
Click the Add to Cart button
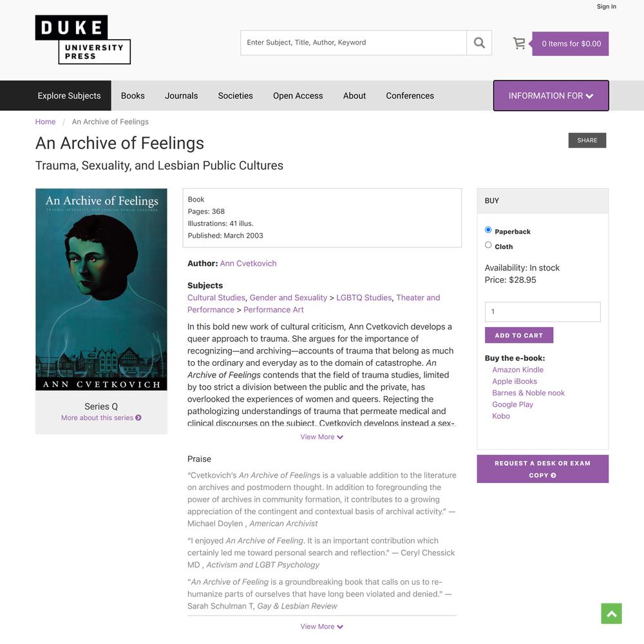coord(518,335)
